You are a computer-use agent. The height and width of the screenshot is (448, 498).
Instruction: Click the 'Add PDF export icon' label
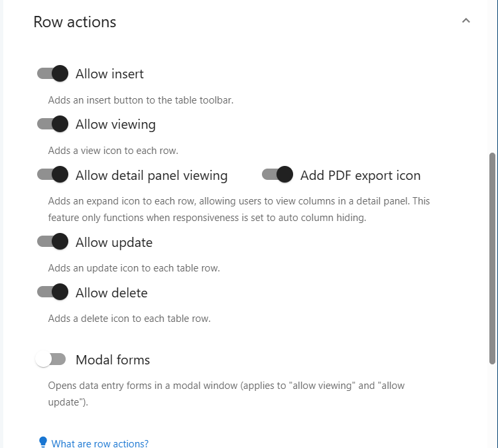pos(361,175)
